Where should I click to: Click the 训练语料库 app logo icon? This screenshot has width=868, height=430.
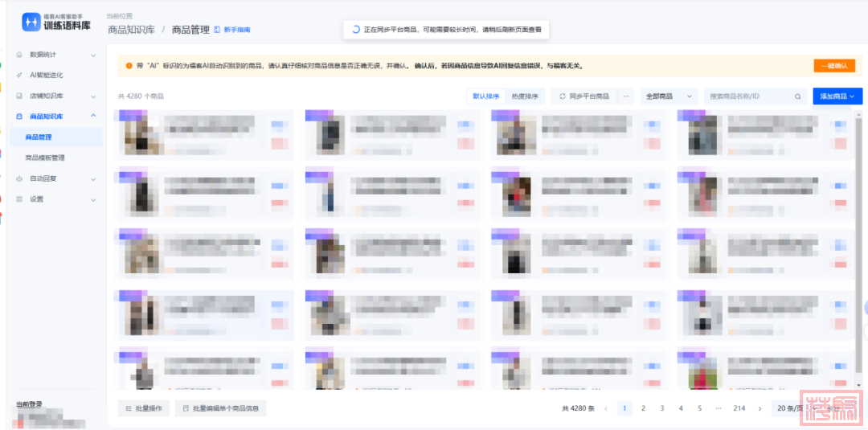tap(31, 22)
